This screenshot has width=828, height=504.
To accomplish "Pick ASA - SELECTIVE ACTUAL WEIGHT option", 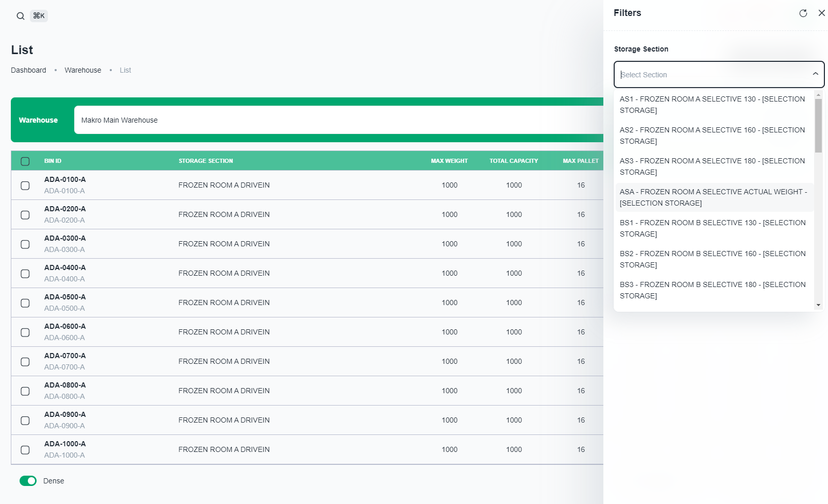I will pos(713,197).
